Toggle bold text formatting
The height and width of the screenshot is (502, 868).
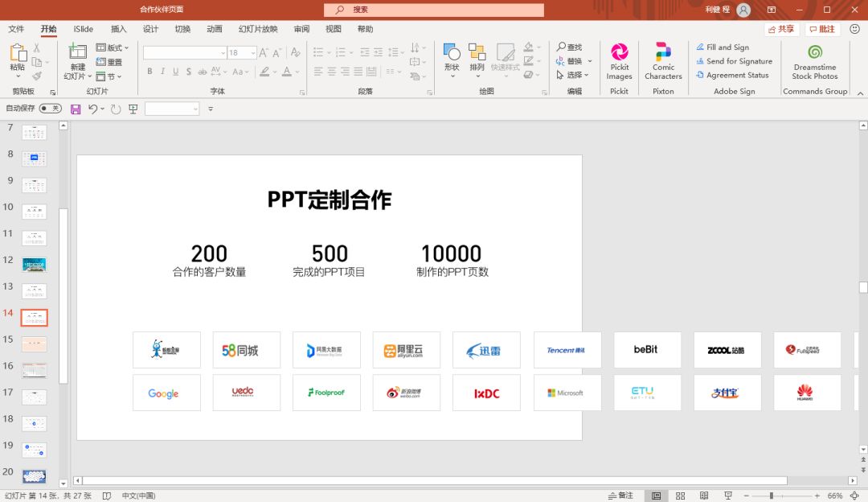149,72
